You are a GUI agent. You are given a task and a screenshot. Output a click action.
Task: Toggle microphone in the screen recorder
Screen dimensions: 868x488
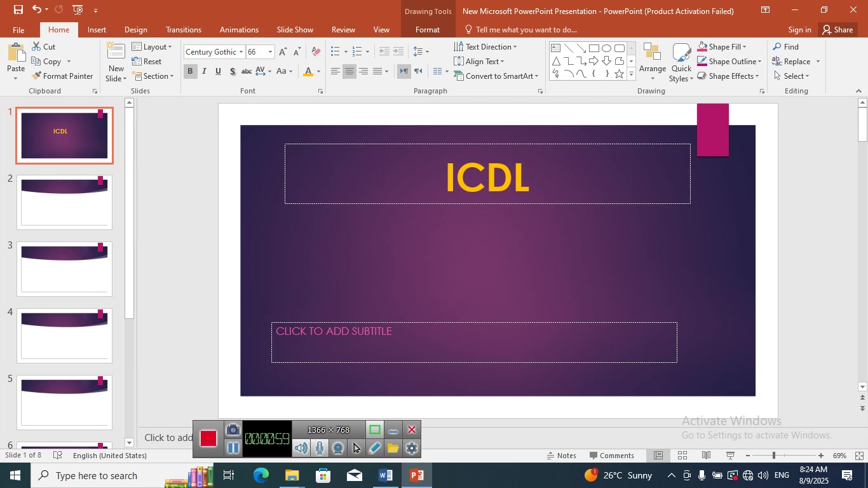tap(320, 448)
